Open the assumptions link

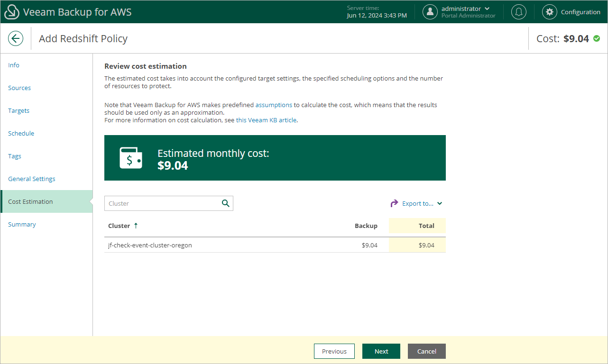274,105
